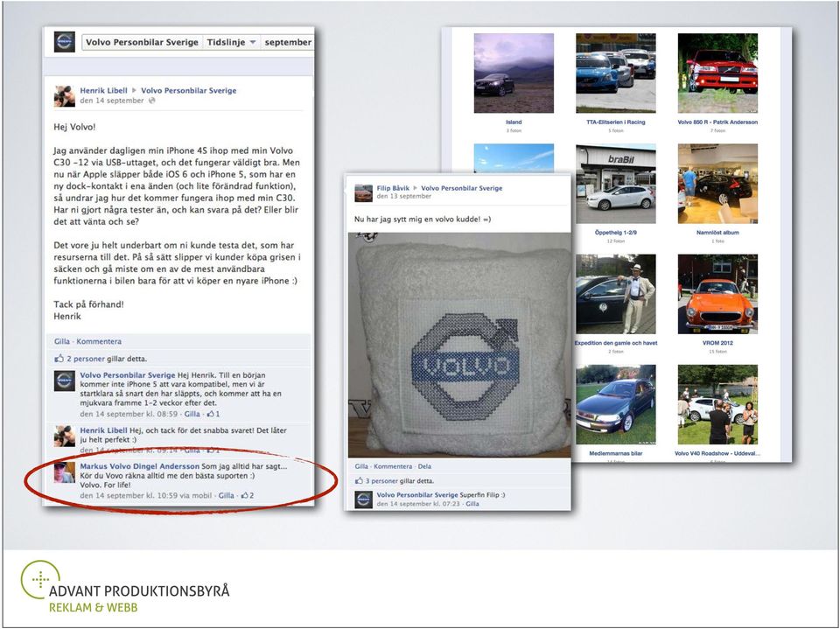840x629 pixels.
Task: Click Kommentera under the cushion photo
Action: click(393, 466)
